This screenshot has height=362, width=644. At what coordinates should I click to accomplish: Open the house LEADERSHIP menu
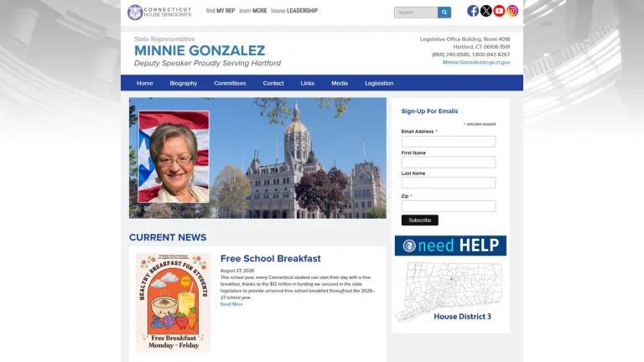[294, 11]
